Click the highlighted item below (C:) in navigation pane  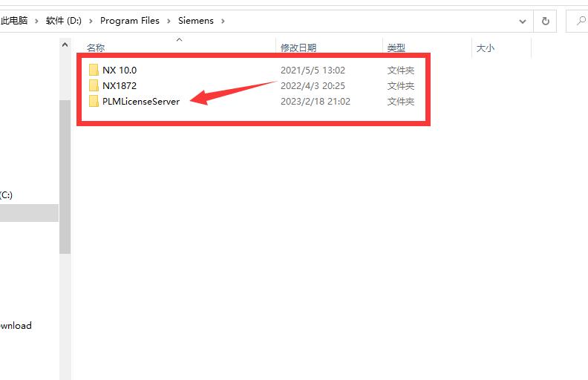tap(29, 213)
